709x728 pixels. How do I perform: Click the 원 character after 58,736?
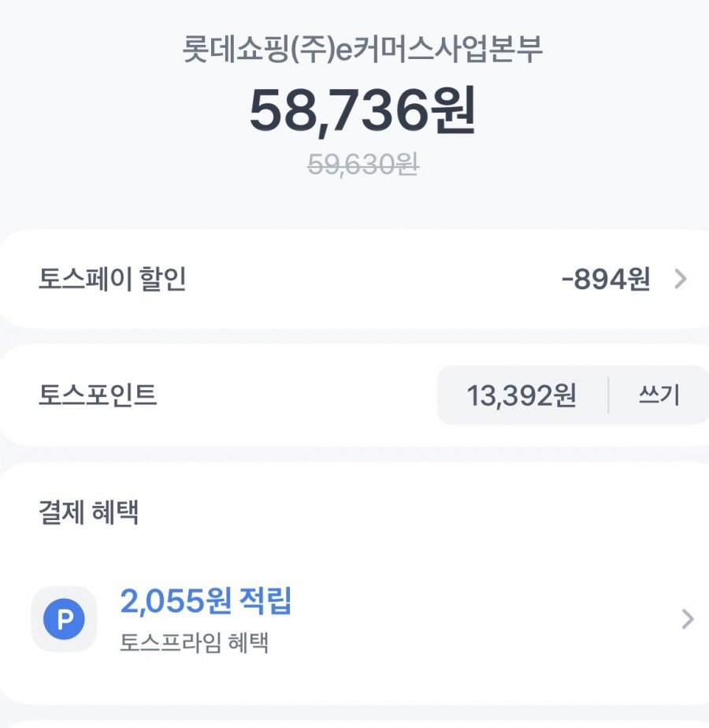click(451, 111)
